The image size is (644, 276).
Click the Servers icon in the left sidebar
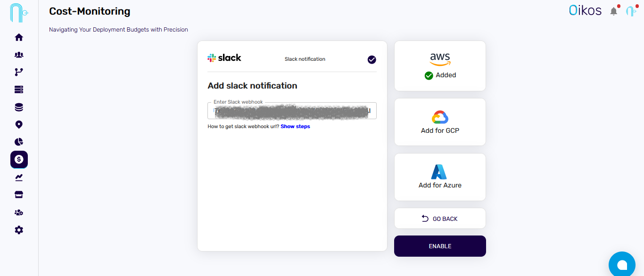pyautogui.click(x=19, y=89)
